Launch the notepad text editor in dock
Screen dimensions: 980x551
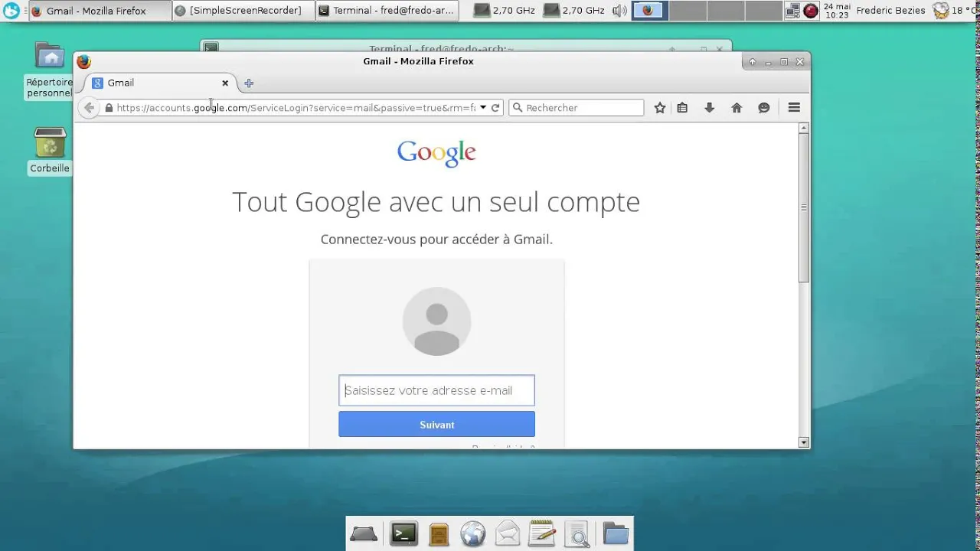pos(542,533)
